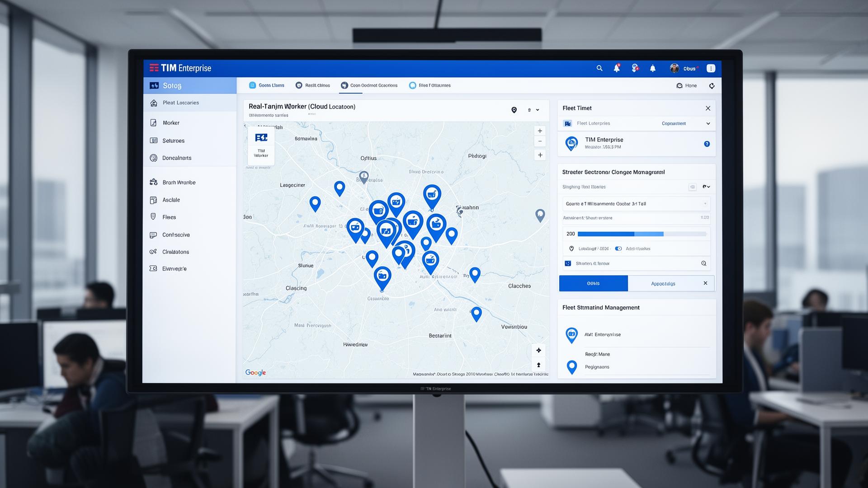Open Morker in the sidebar
Screen dimensions: 868x488
tap(190, 123)
